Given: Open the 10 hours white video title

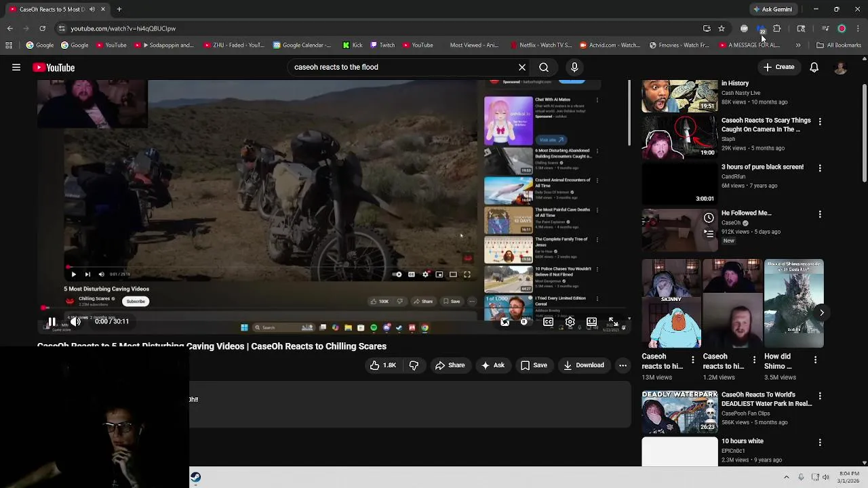Looking at the screenshot, I should (742, 441).
